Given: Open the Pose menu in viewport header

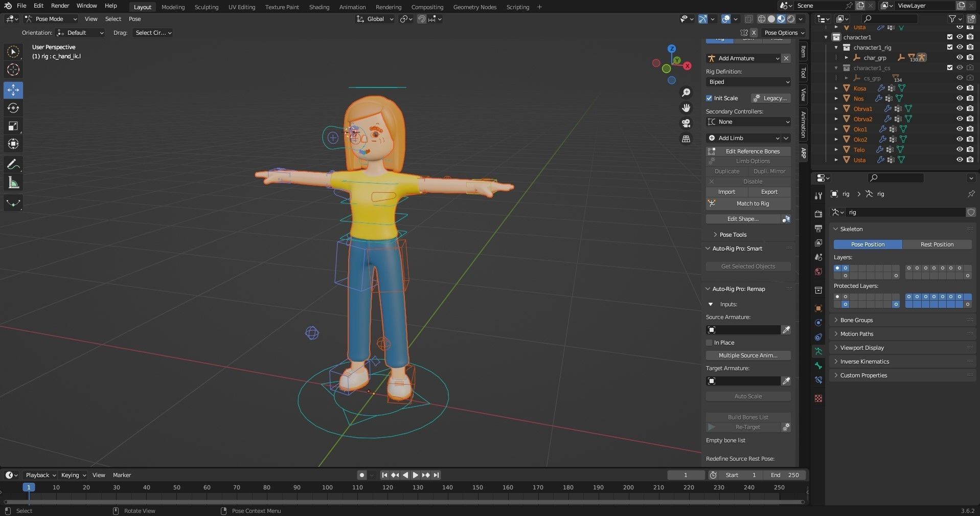Looking at the screenshot, I should point(134,19).
